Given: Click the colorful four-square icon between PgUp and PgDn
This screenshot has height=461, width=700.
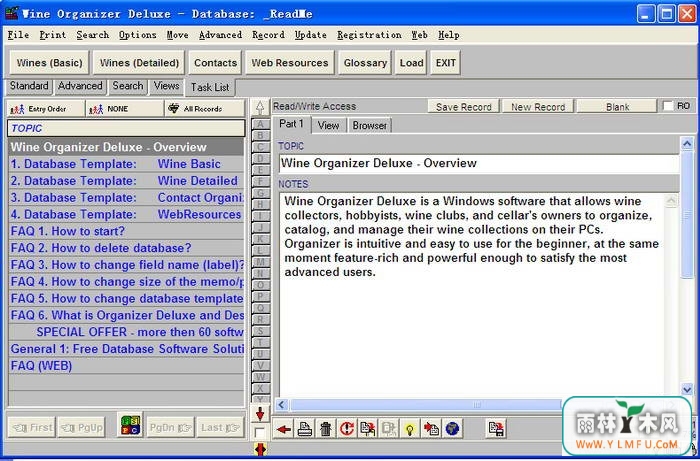Looking at the screenshot, I should click(130, 425).
